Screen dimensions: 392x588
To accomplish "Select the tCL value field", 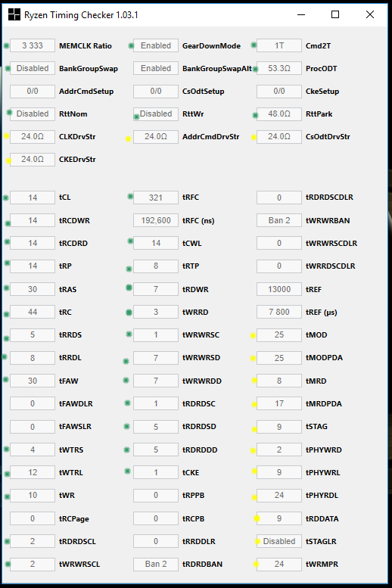I will [x=33, y=198].
